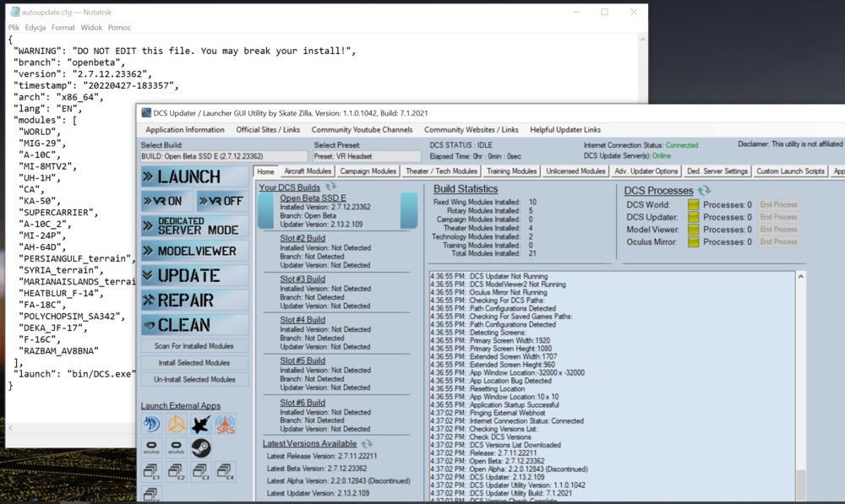Open Notepad's Plik menu
This screenshot has height=504, width=845.
coord(14,28)
